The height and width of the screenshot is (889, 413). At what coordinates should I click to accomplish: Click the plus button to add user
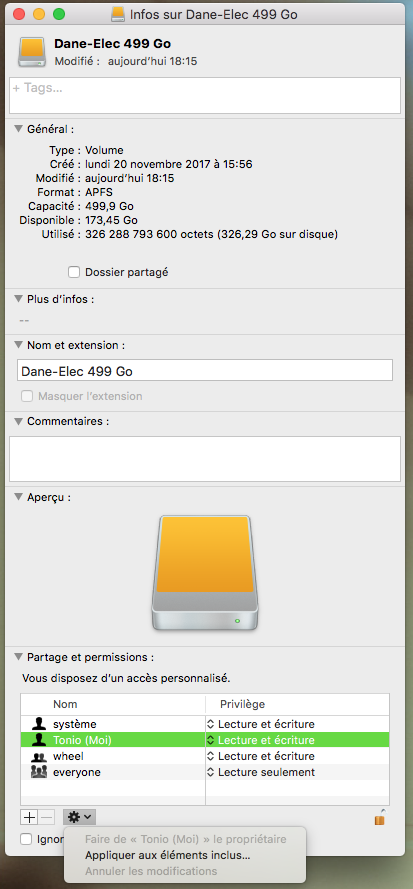tap(29, 817)
